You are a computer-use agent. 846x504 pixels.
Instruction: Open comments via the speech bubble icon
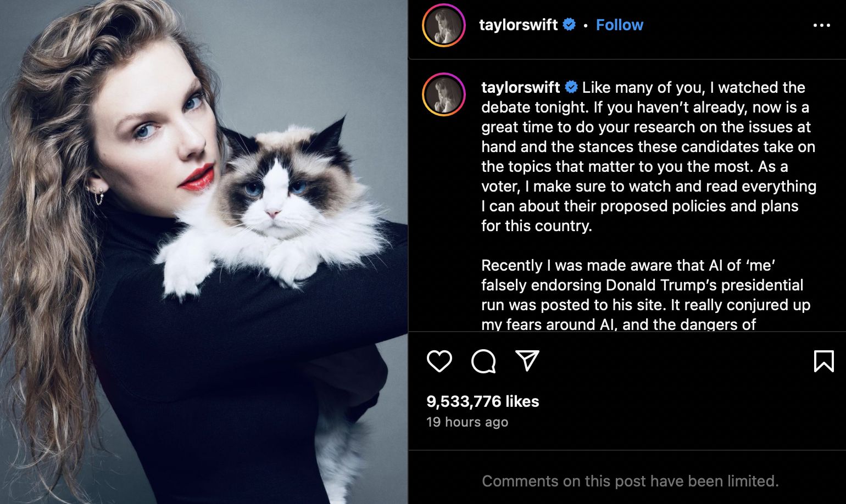483,361
